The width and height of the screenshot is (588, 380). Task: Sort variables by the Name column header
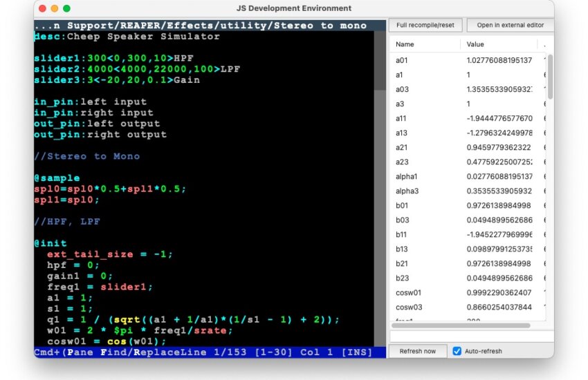pos(423,44)
